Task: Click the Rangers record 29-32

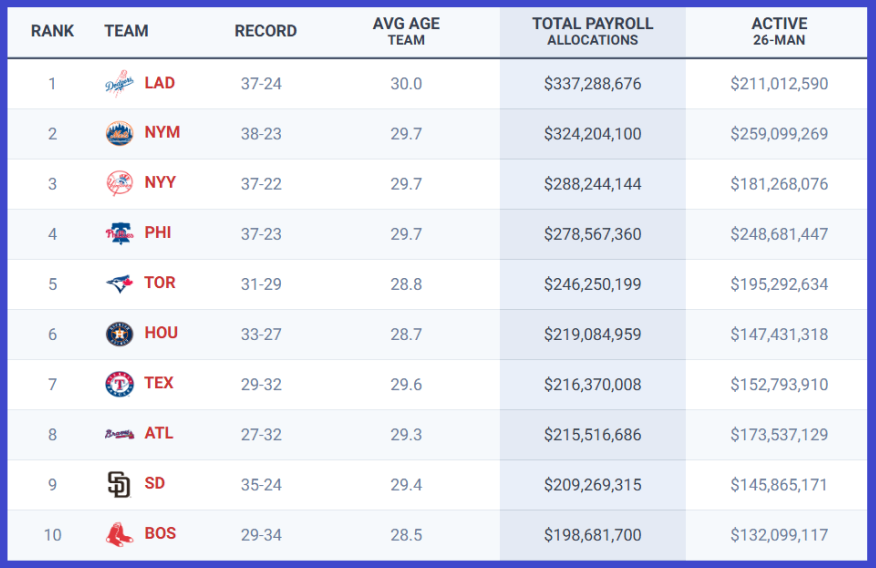Action: pyautogui.click(x=261, y=385)
